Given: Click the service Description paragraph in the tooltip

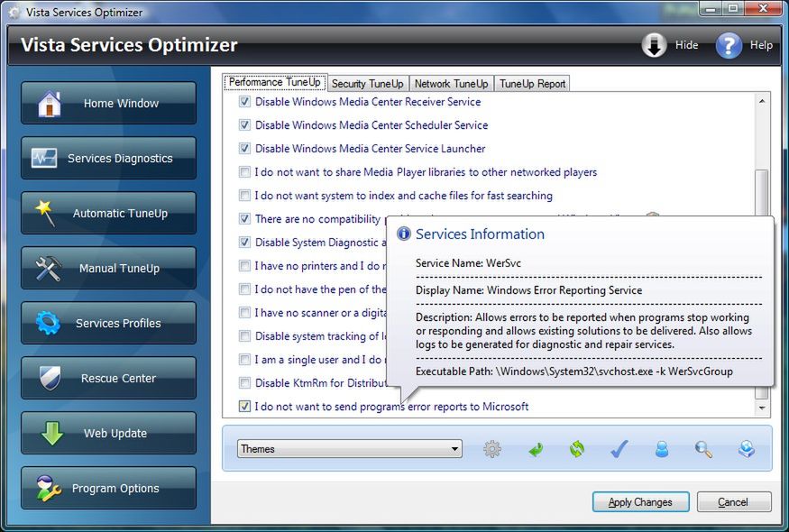Looking at the screenshot, I should (x=583, y=331).
